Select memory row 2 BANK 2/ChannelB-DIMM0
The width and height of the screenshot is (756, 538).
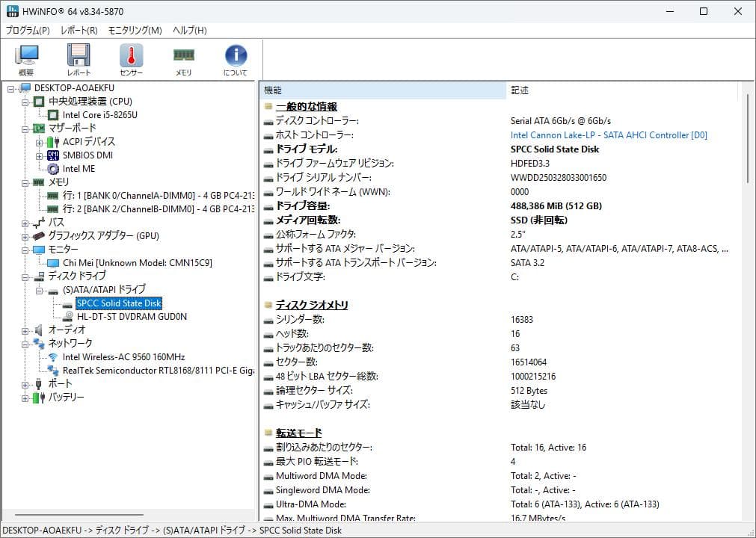(158, 209)
